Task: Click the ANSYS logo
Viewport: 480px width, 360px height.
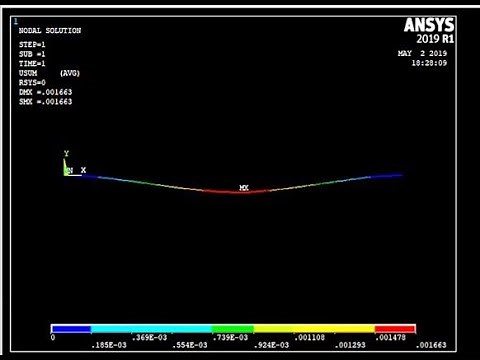Action: coord(429,25)
